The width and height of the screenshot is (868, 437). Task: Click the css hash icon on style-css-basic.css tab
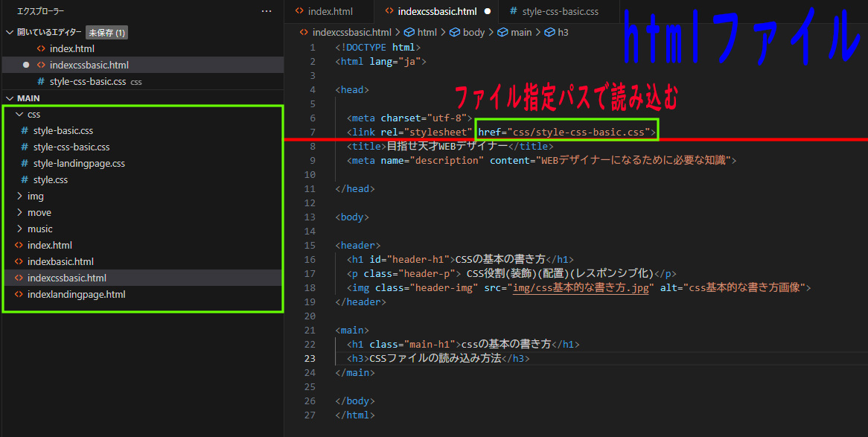pos(513,11)
